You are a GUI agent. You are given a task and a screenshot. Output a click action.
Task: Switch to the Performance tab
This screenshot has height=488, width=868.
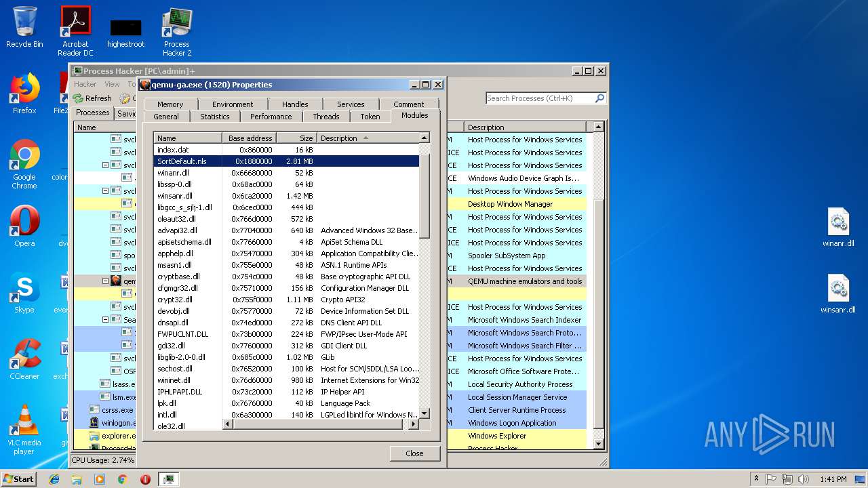click(x=271, y=117)
